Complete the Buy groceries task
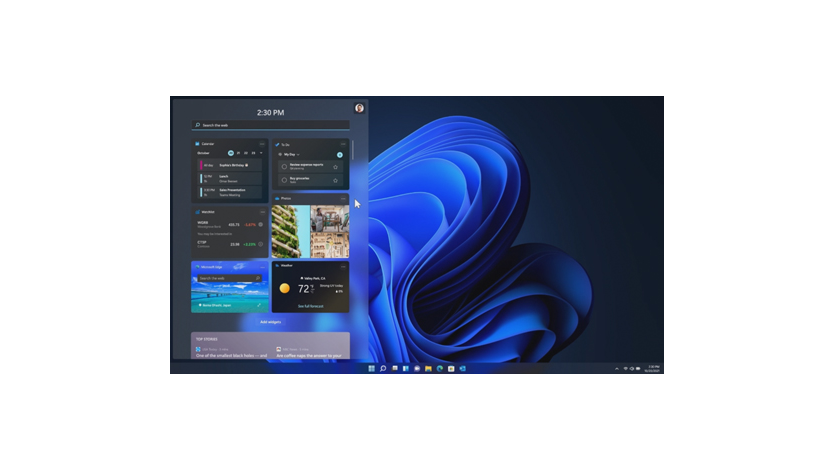Screen dimensions: 834x470 click(x=284, y=180)
